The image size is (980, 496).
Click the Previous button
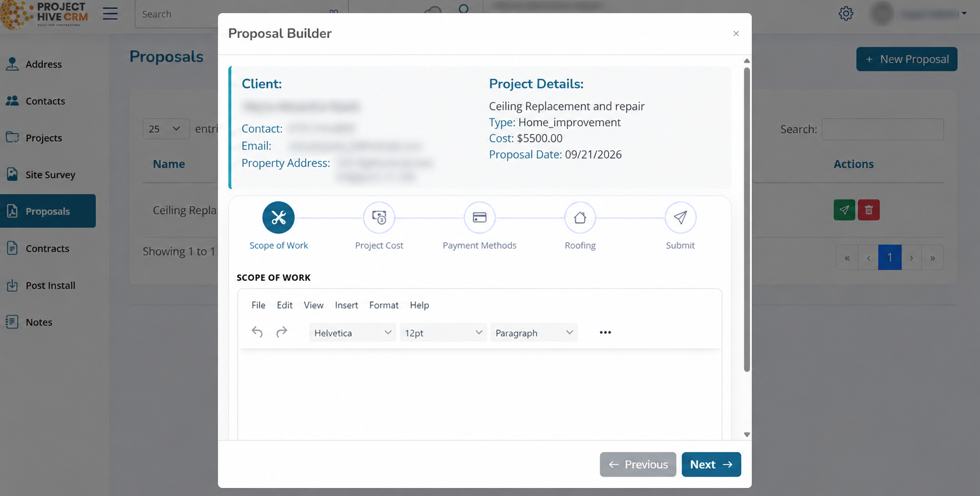[638, 464]
